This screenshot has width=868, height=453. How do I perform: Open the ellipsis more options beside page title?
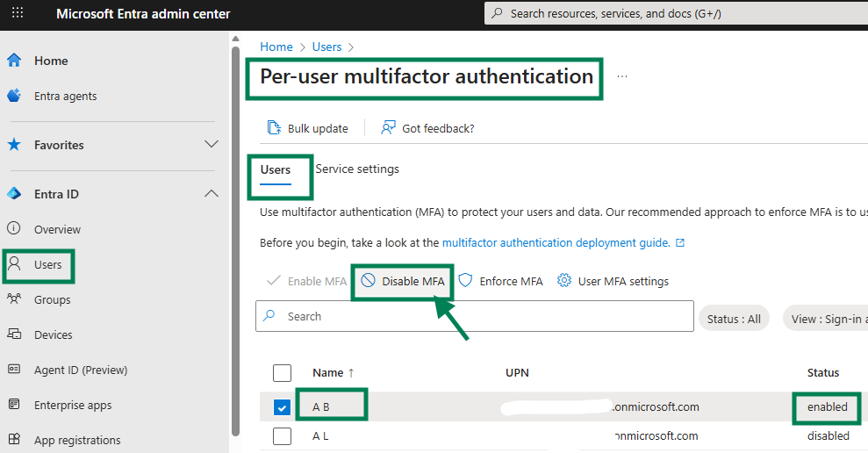pos(622,76)
